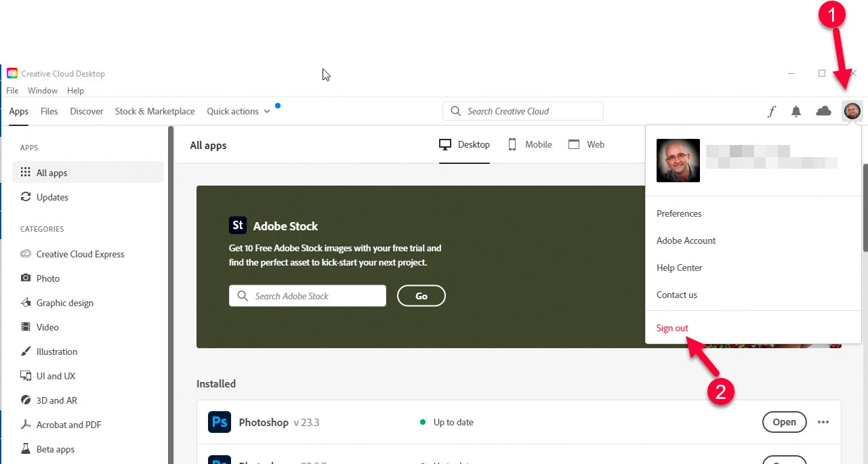868x464 pixels.
Task: Click the All apps grid icon
Action: [26, 173]
